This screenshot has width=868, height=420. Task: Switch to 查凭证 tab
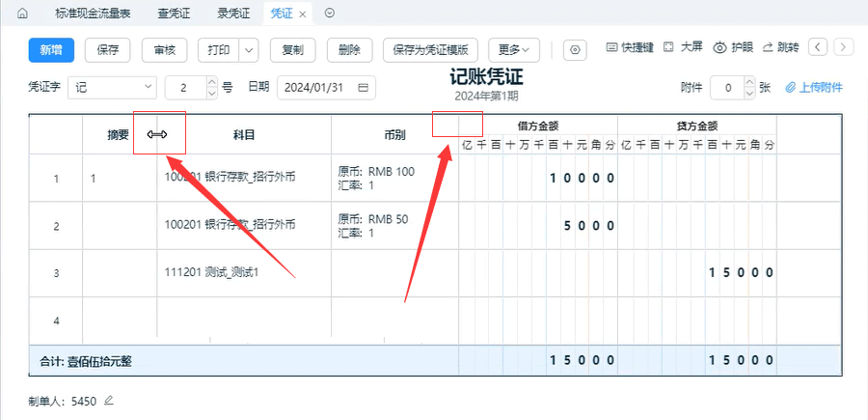click(x=174, y=14)
